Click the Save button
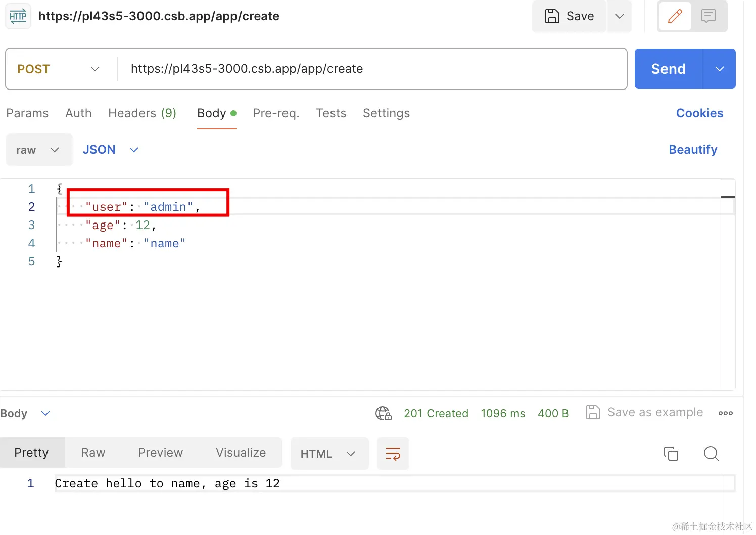Image resolution: width=756 pixels, height=535 pixels. point(569,16)
